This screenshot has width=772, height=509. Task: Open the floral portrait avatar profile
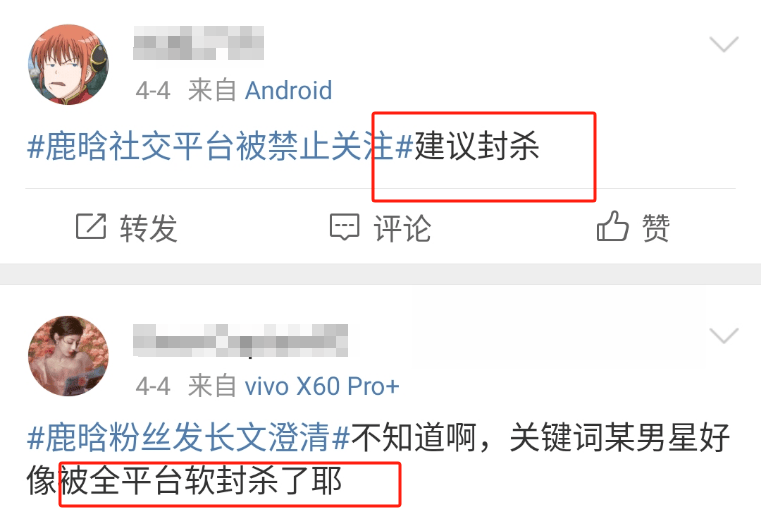tap(68, 356)
